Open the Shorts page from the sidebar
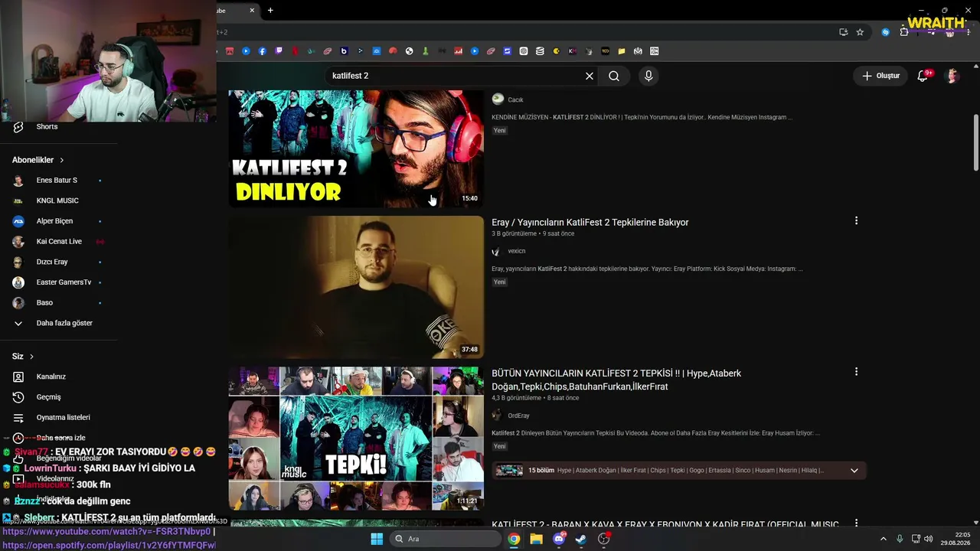The height and width of the screenshot is (551, 980). tap(47, 127)
